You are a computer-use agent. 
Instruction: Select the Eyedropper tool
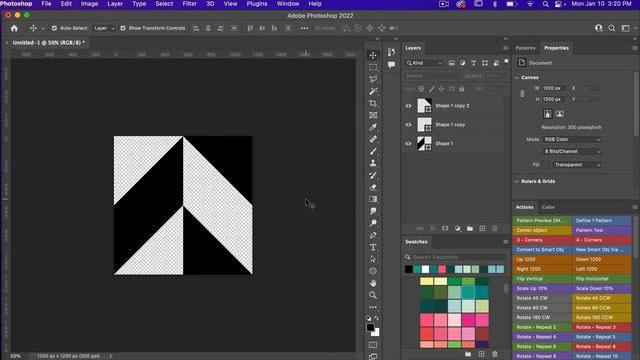(373, 127)
